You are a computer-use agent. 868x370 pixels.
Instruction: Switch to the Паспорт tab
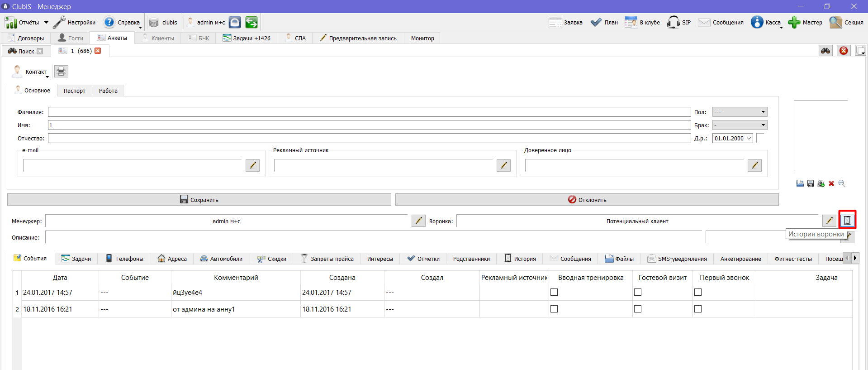pos(74,91)
